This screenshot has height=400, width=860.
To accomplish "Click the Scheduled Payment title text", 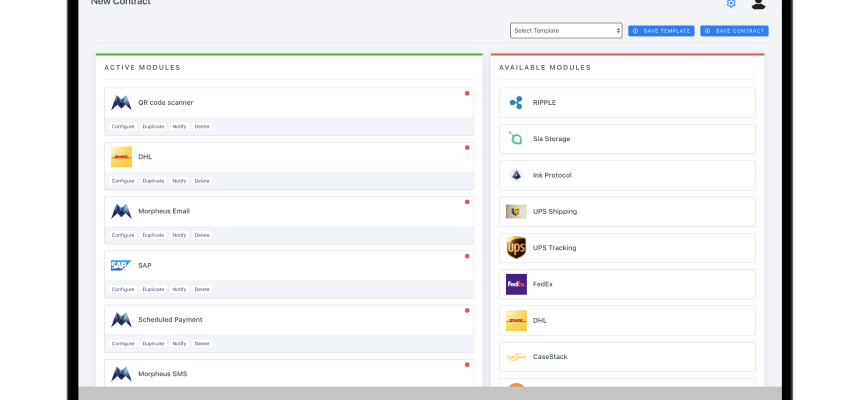I will click(x=170, y=320).
